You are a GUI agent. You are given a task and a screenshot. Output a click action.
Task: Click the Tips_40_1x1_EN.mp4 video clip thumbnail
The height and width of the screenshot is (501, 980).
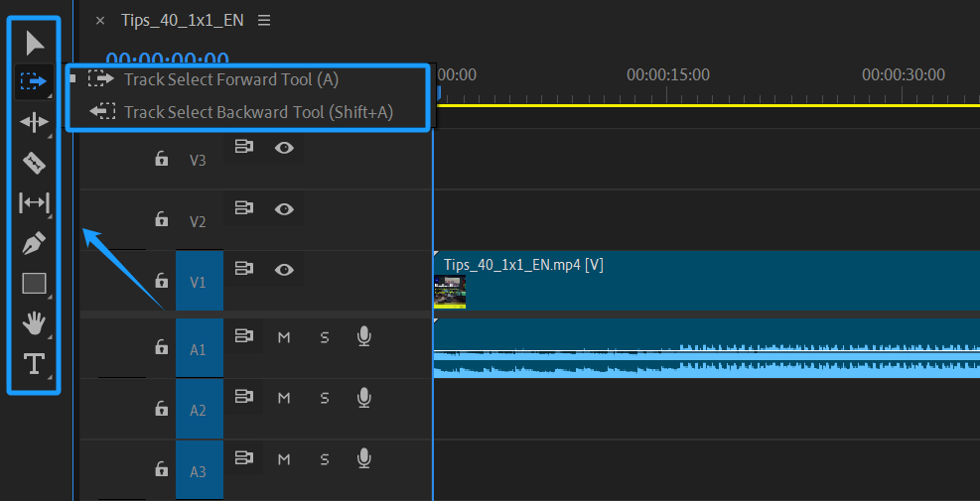coord(450,291)
